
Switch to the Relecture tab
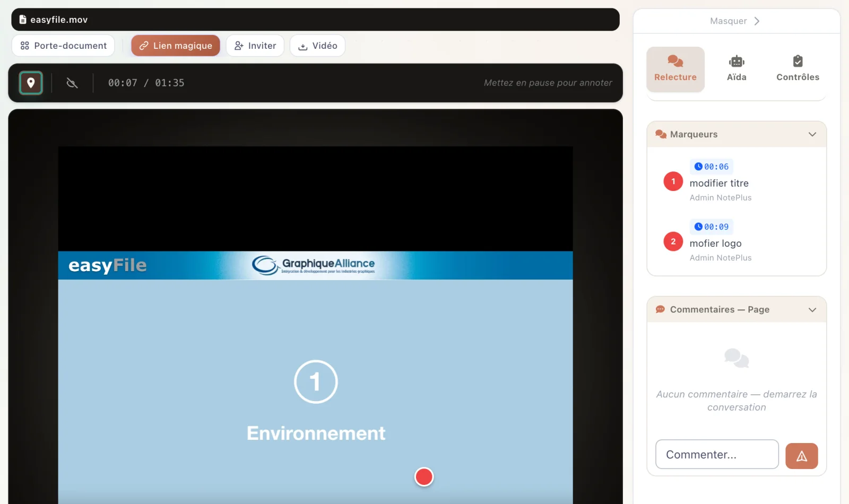(675, 69)
